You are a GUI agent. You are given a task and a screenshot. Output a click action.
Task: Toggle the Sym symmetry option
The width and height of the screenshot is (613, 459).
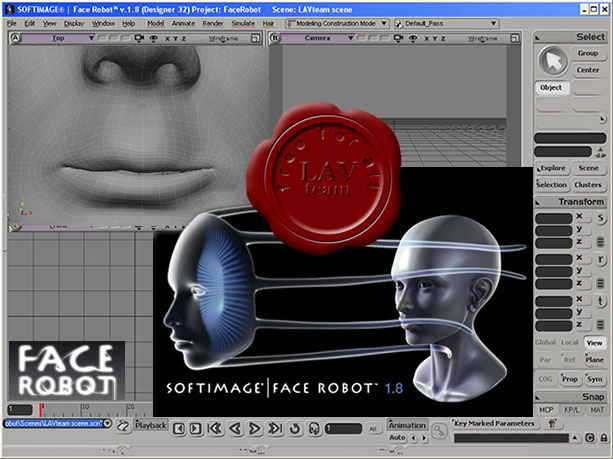click(x=594, y=379)
